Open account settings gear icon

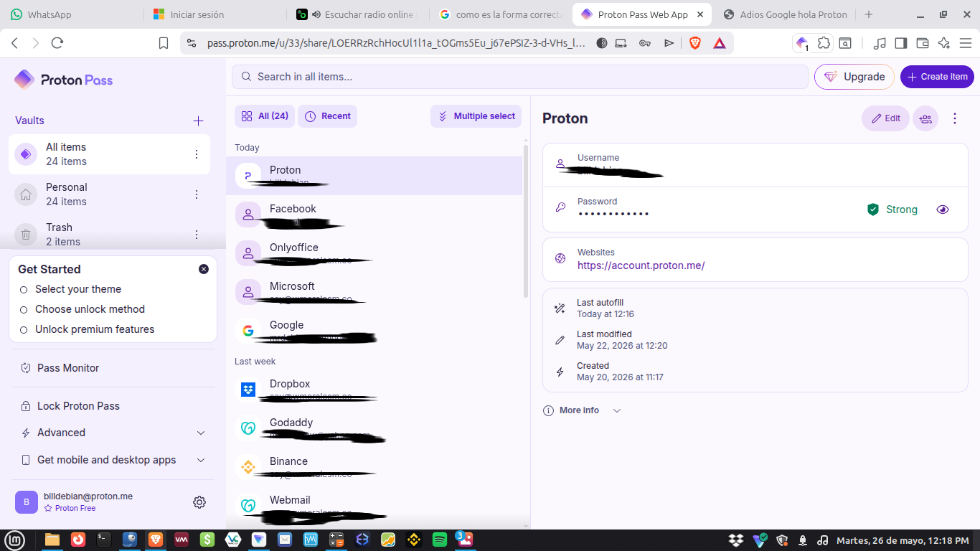(x=199, y=502)
